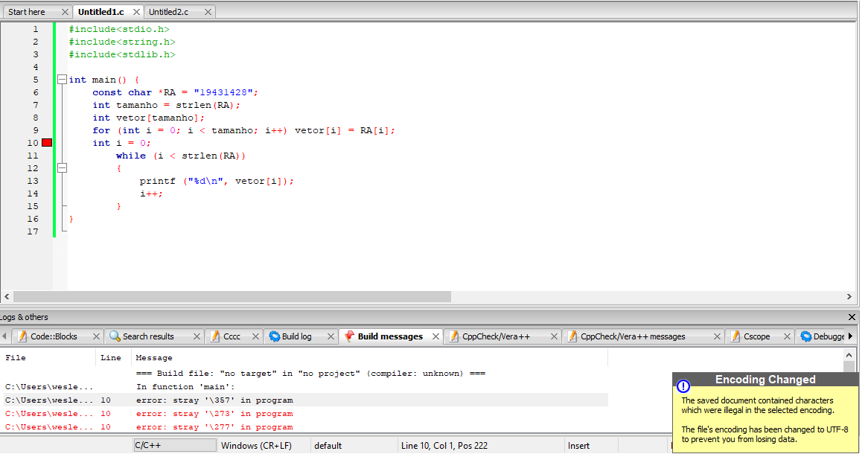Viewport: 868px width, 454px height.
Task: Click the "Line 10, Col 1, Pos 222" status
Action: coord(444,446)
